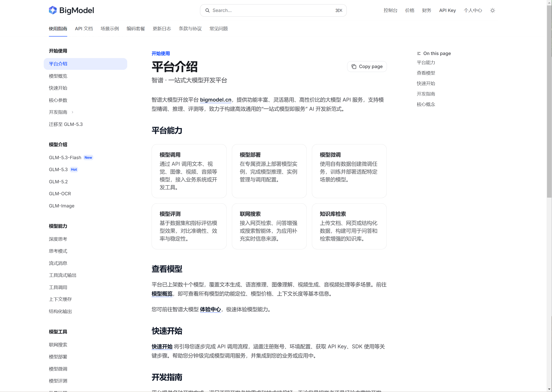Open 模型评测 in the left sidebar
The width and height of the screenshot is (552, 392).
(x=58, y=381)
